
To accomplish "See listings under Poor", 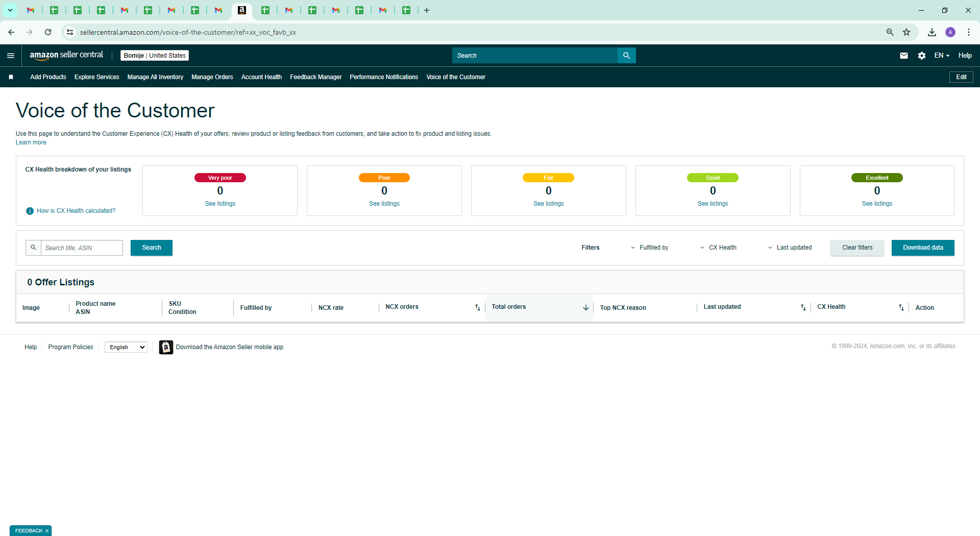I will (384, 204).
